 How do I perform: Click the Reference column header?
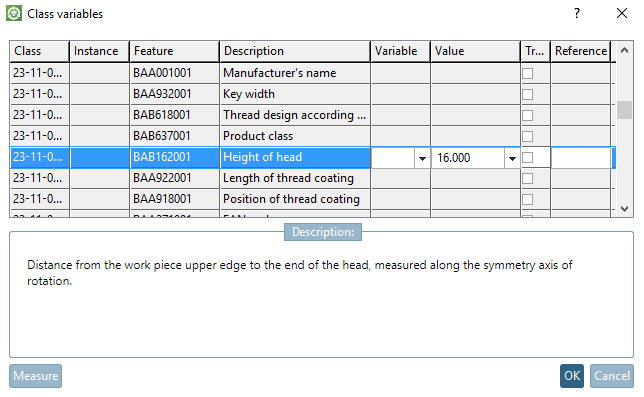(x=580, y=51)
